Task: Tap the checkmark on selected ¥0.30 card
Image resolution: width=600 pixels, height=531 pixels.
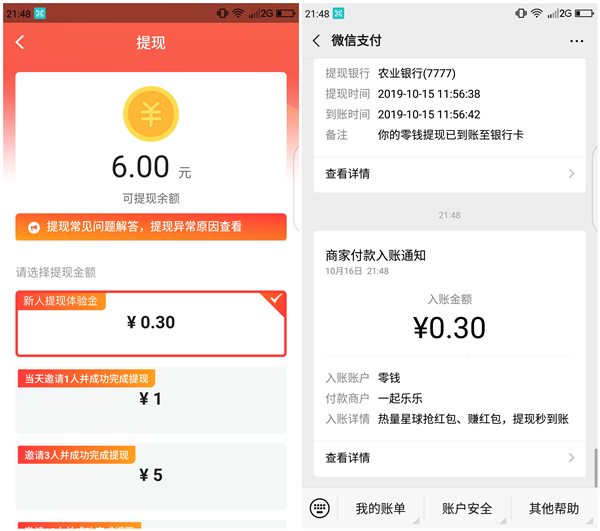Action: point(277,299)
